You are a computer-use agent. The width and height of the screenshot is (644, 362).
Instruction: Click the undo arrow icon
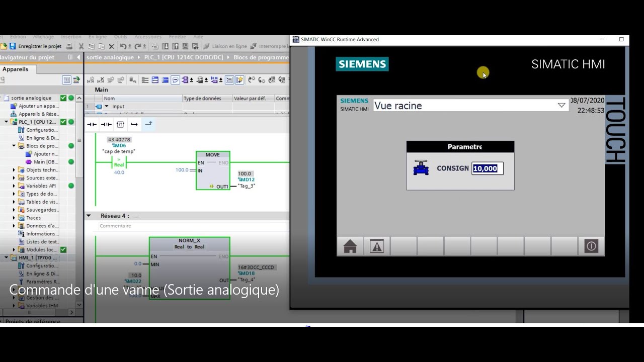click(x=123, y=46)
